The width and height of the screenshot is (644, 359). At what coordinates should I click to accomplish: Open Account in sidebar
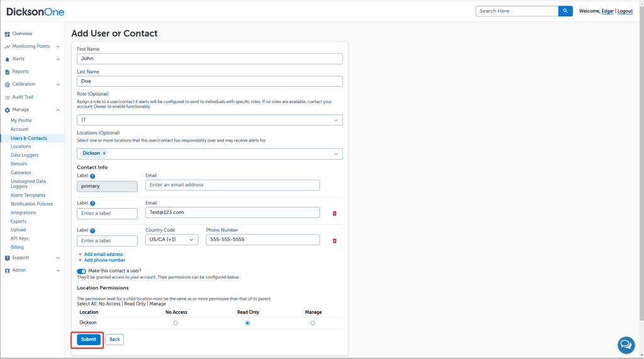[19, 130]
